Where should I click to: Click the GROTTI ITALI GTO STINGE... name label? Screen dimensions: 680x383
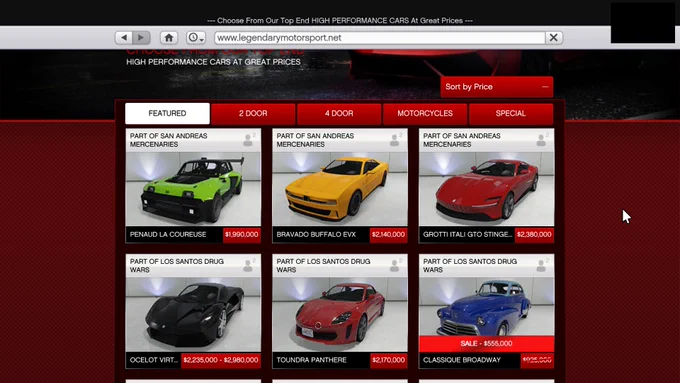[468, 235]
